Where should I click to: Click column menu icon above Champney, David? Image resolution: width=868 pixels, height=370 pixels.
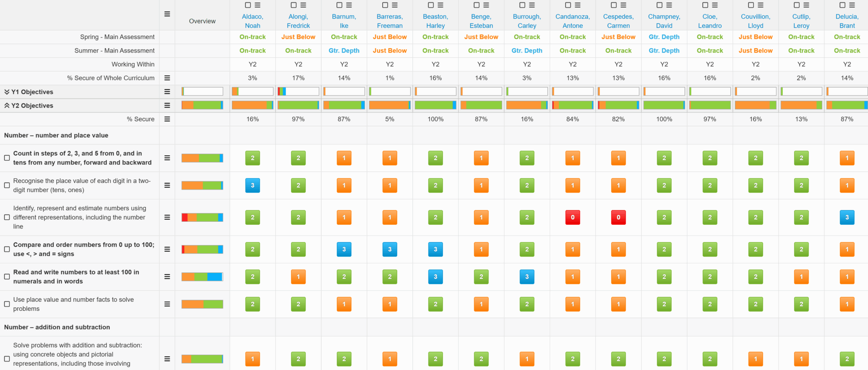(x=669, y=5)
